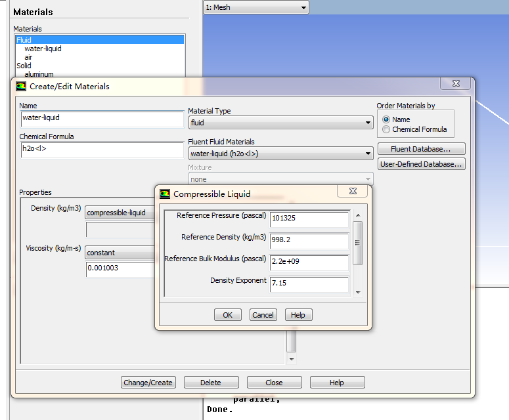Click Help in Create/Edit Materials dialog
509x420 pixels.
tap(337, 383)
